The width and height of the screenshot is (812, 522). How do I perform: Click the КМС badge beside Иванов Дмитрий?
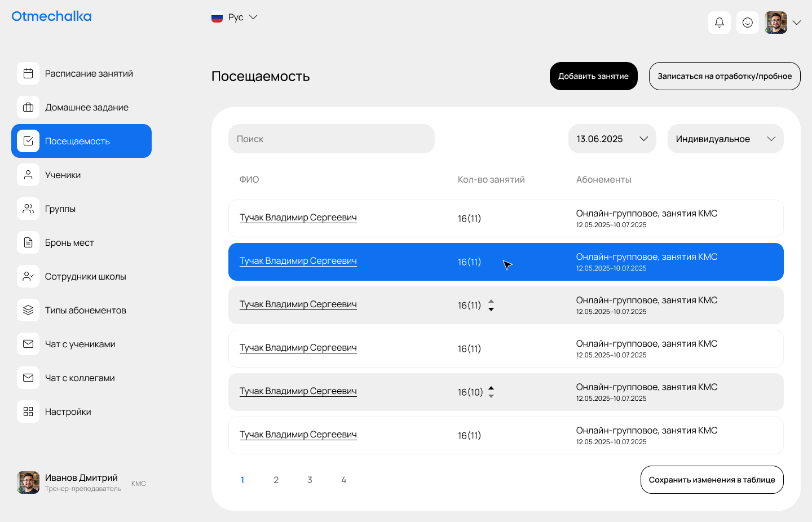[x=139, y=484]
